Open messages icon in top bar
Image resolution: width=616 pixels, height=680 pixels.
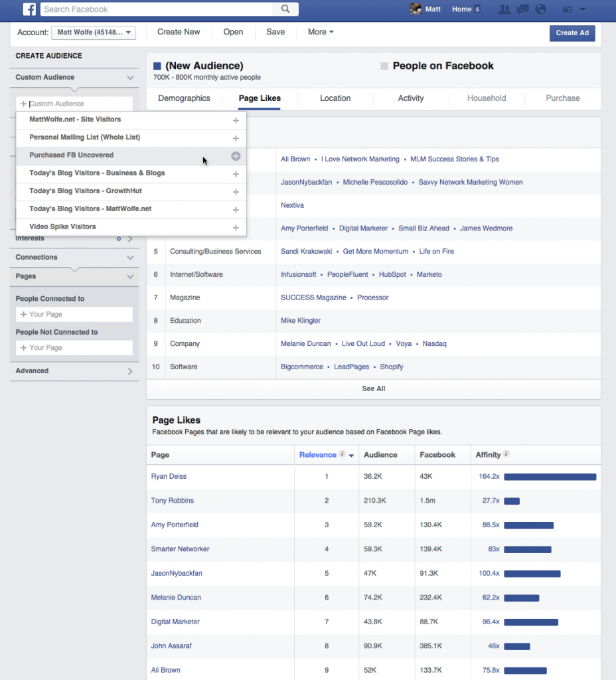523,9
